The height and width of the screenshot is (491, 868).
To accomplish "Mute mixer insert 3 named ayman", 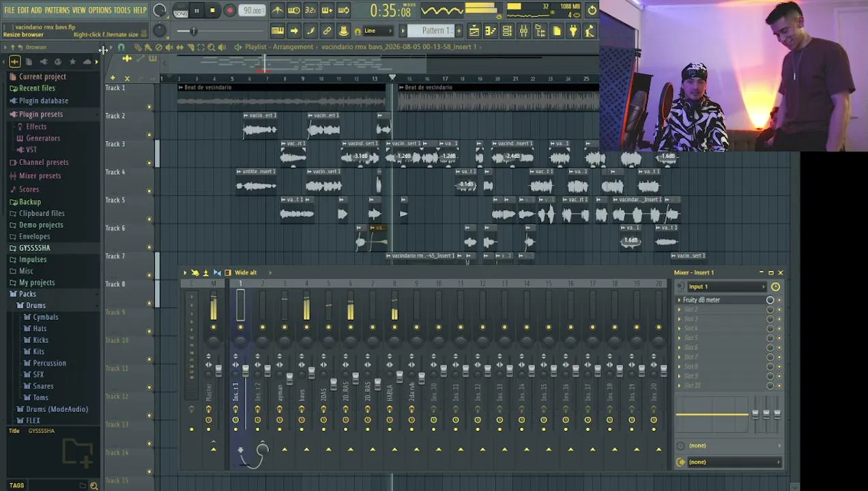I will pos(284,327).
